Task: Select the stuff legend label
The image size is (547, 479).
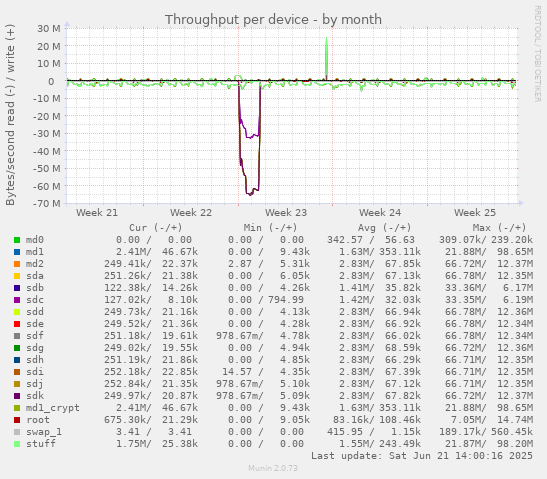Action: (41, 444)
